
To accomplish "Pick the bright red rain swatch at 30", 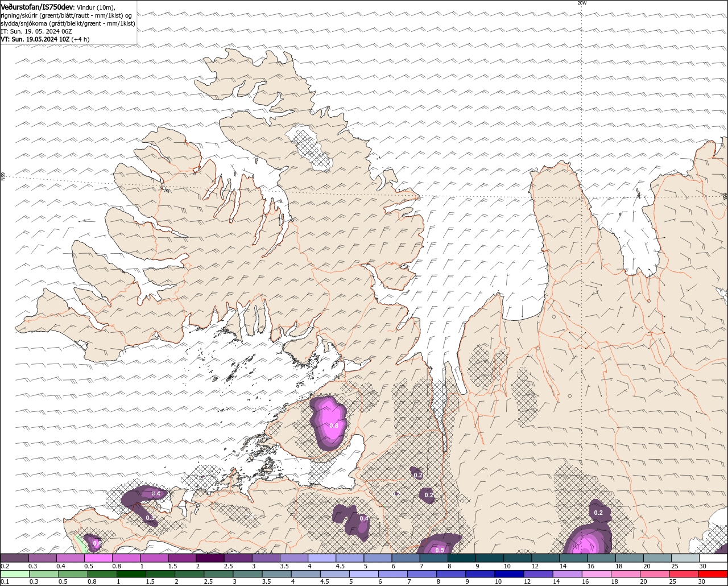I will [714, 573].
